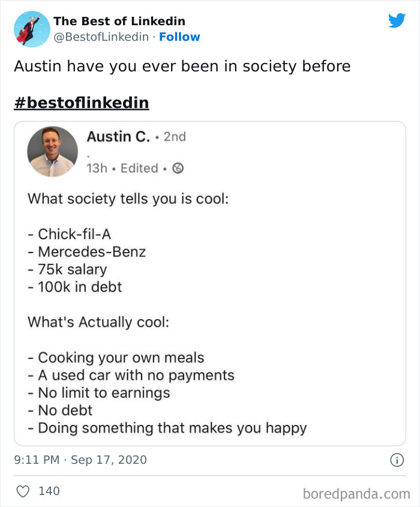Image resolution: width=420 pixels, height=507 pixels.
Task: Click the 13h post timestamp
Action: pyautogui.click(x=96, y=168)
